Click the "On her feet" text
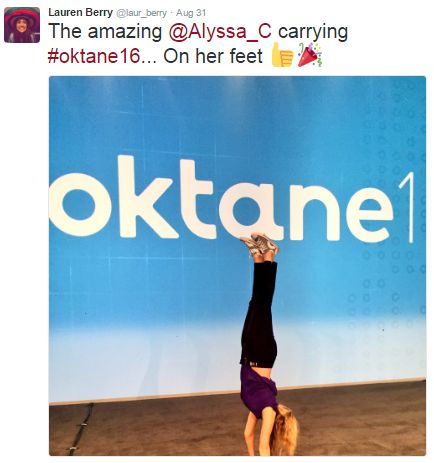This screenshot has width=434, height=463. point(213,56)
